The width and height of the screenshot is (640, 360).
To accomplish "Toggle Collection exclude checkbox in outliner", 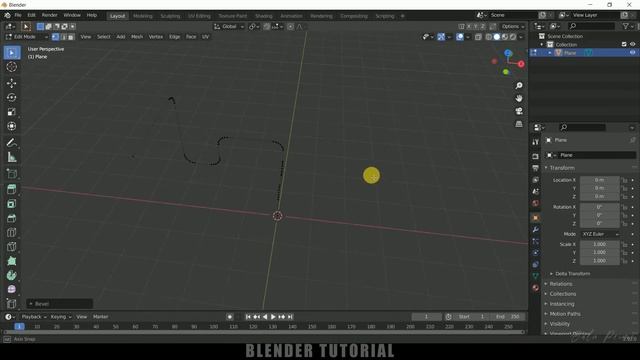I will click(x=624, y=44).
